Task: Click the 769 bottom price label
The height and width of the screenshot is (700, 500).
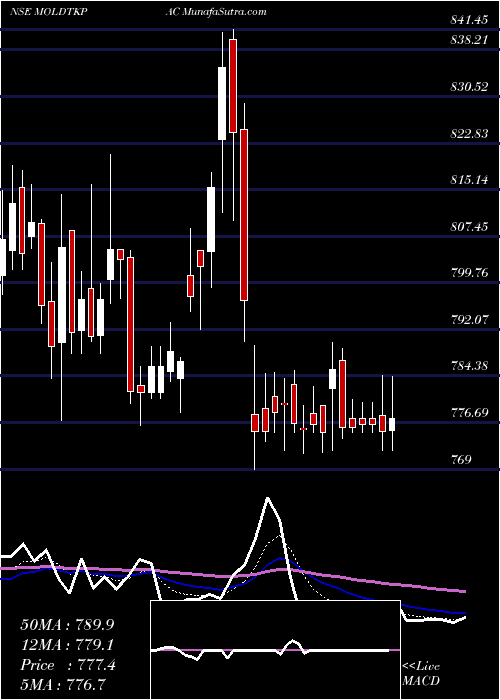Action: 462,459
